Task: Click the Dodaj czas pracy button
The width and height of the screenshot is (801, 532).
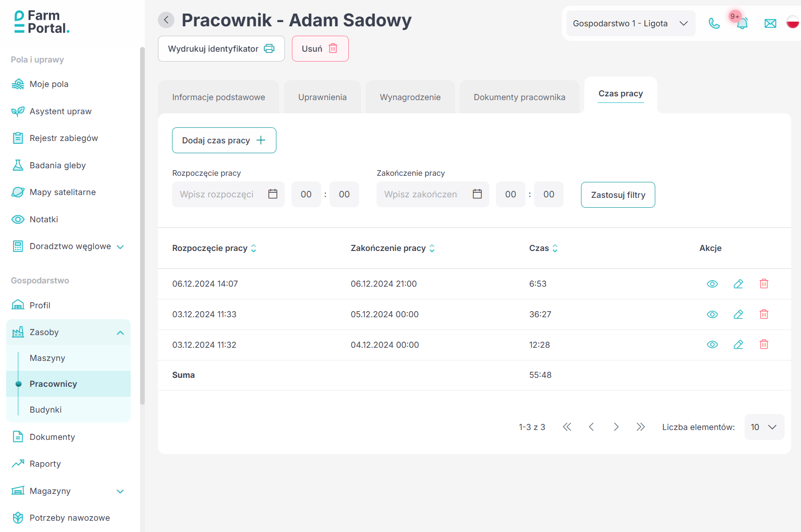Action: tap(224, 141)
